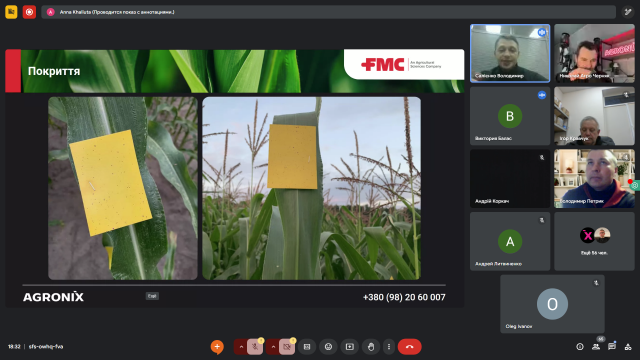Open the 'Ещё 56 чел.' more participants tile
This screenshot has height=360, width=640.
594,241
